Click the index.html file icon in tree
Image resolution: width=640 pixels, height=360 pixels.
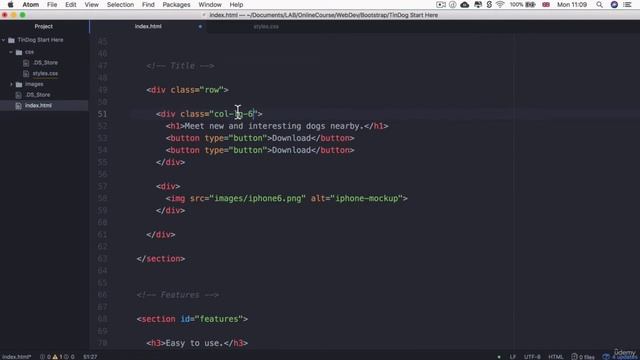18,105
